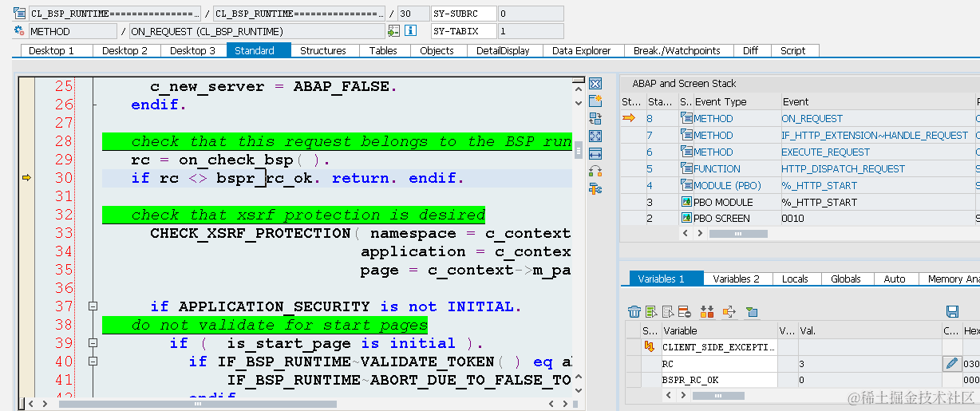Click the METHOD icon in stack row 8
The image size is (980, 411).
(686, 118)
